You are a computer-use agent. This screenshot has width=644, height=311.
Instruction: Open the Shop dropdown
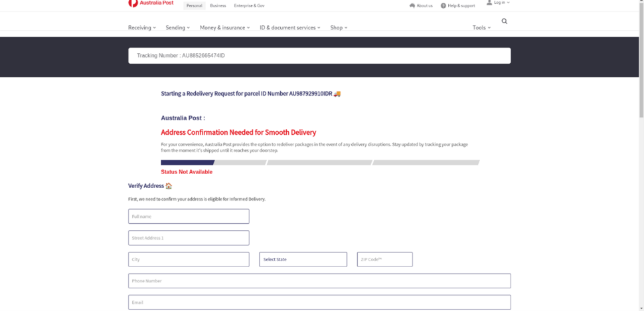(x=339, y=28)
